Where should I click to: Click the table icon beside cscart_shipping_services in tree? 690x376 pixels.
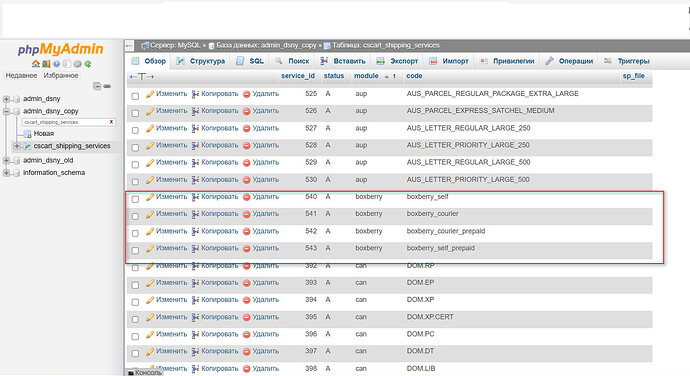point(27,146)
